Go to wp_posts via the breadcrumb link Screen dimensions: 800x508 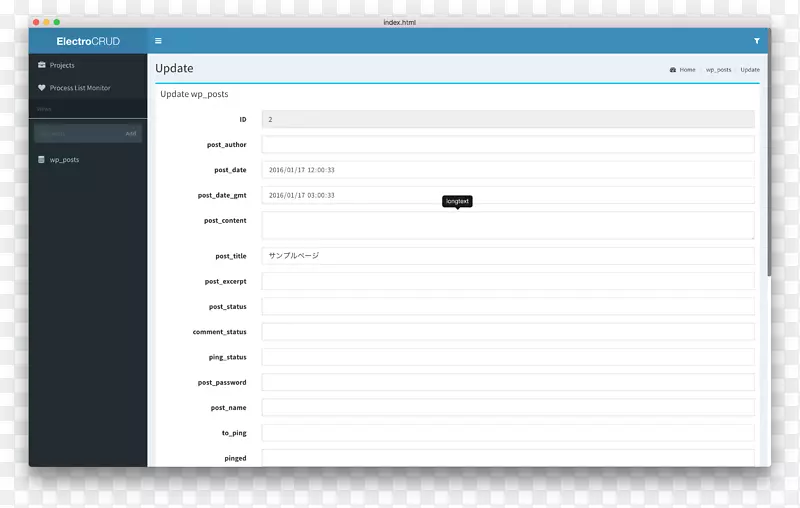pos(718,70)
